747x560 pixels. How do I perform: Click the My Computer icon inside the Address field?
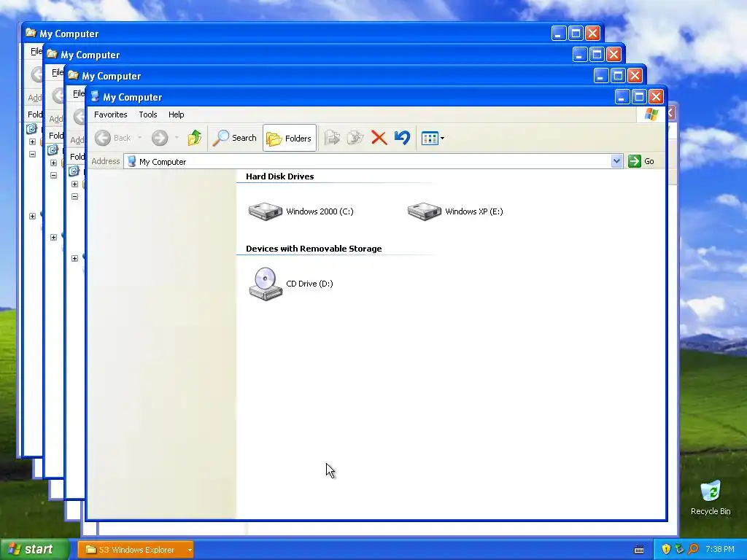[132, 161]
